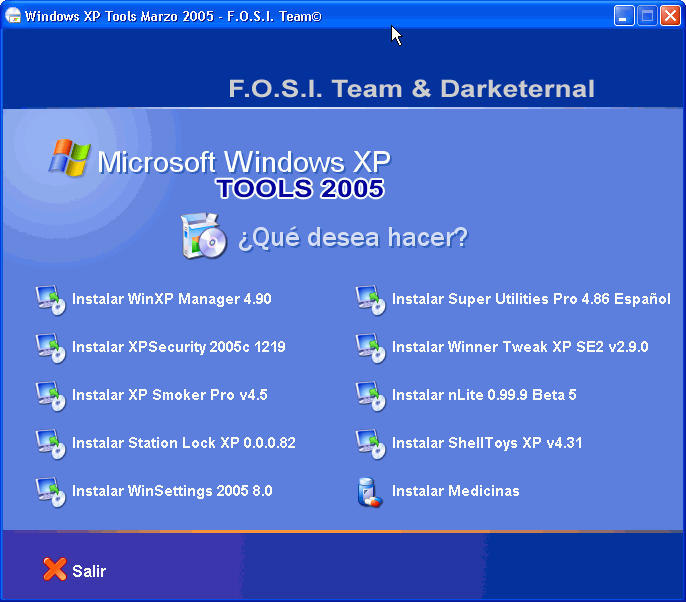Click the TOOLS 2005 title text
Viewport: 686px width, 602px height.
300,189
